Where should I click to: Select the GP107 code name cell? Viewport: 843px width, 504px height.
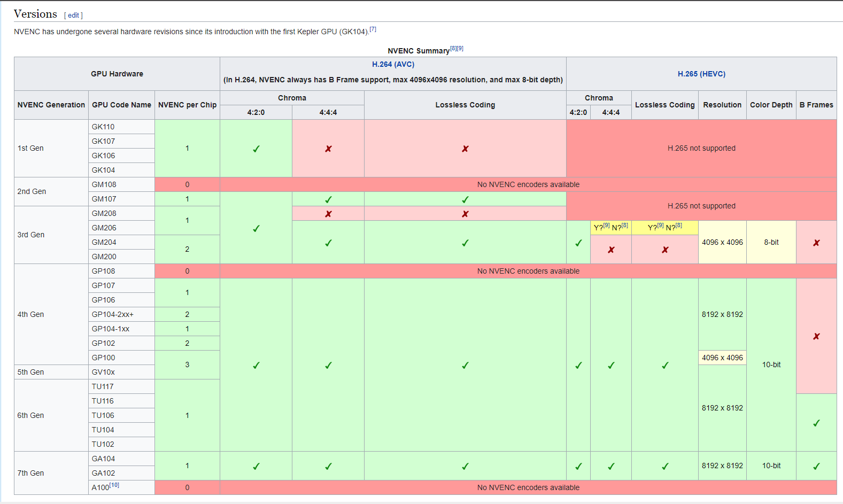pyautogui.click(x=121, y=285)
